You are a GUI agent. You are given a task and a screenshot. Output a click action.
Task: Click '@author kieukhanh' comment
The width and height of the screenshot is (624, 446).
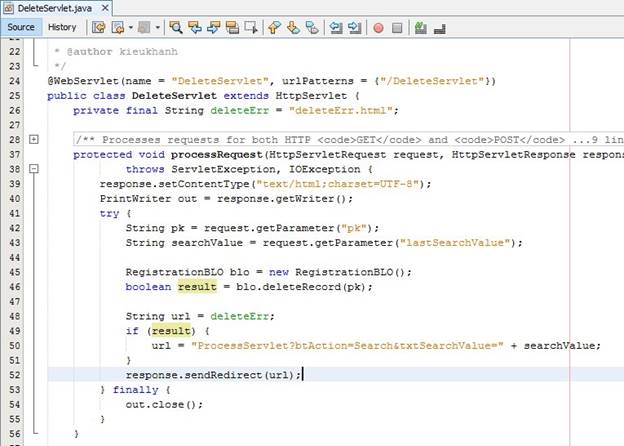click(x=122, y=52)
